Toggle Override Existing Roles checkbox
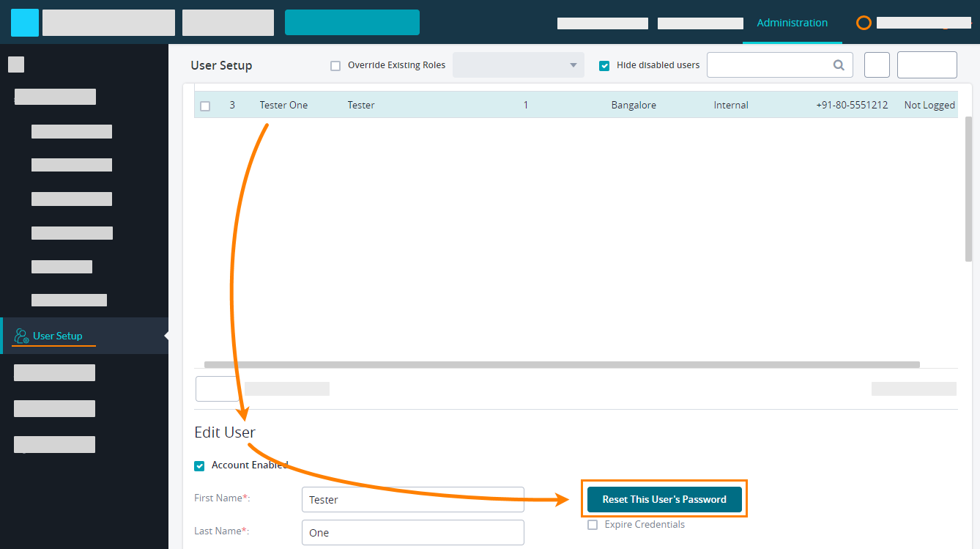This screenshot has height=549, width=980. point(335,66)
